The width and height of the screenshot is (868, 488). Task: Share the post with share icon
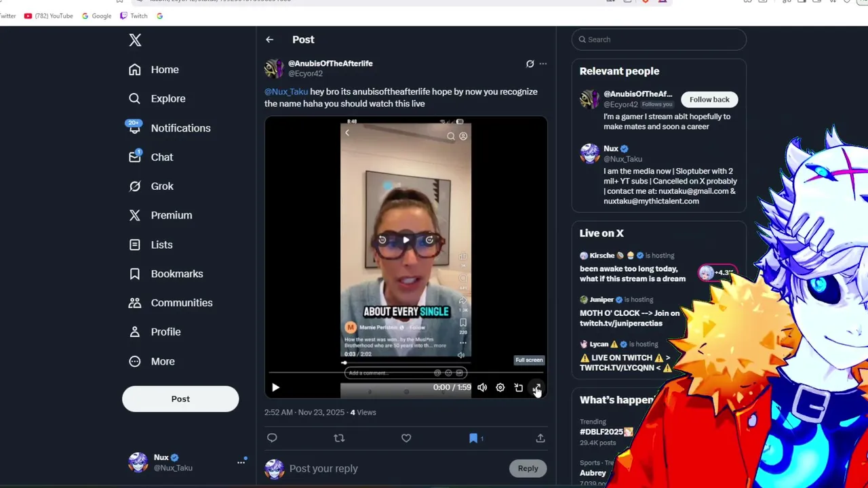pyautogui.click(x=540, y=438)
